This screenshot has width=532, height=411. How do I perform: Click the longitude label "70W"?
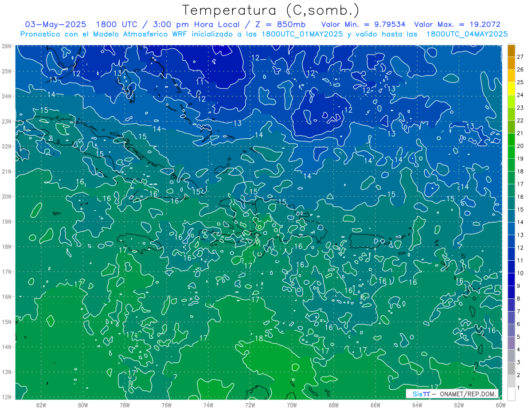pyautogui.click(x=292, y=405)
